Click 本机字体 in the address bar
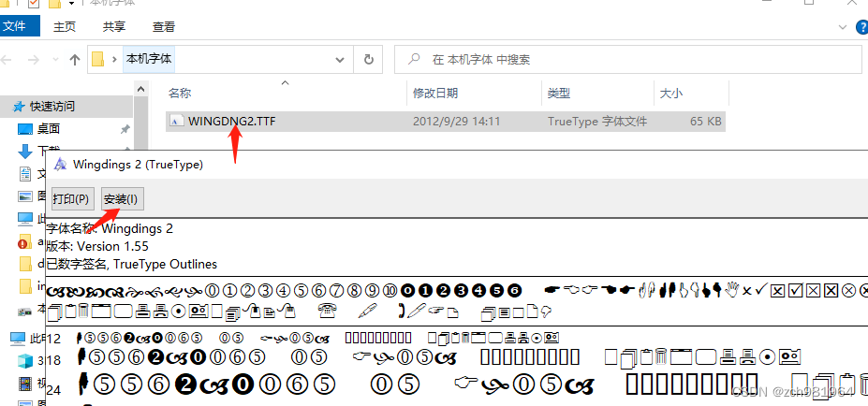Viewport: 868px width, 406px height. [x=149, y=59]
